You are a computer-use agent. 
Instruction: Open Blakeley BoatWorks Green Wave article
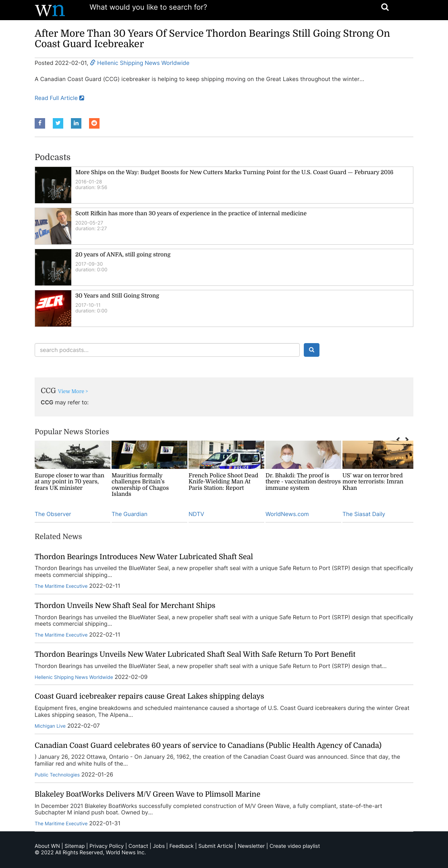point(147,794)
